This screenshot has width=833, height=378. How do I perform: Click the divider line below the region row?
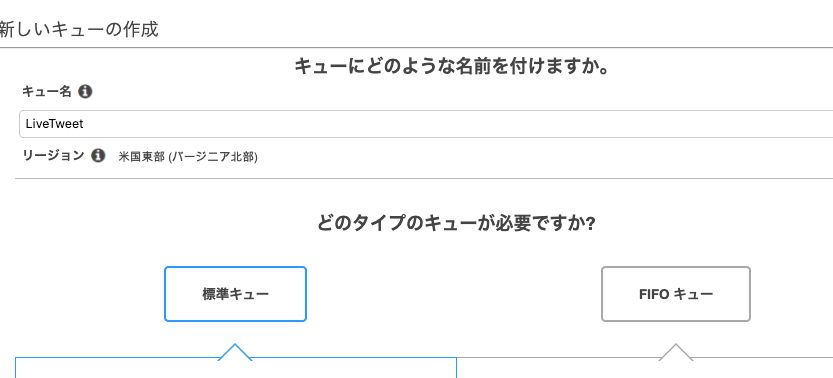pos(424,178)
